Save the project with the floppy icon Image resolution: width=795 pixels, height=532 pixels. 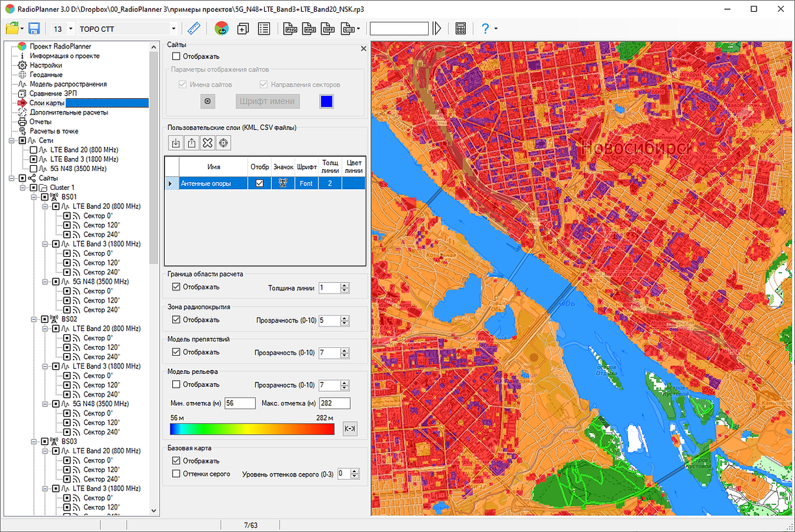(34, 29)
